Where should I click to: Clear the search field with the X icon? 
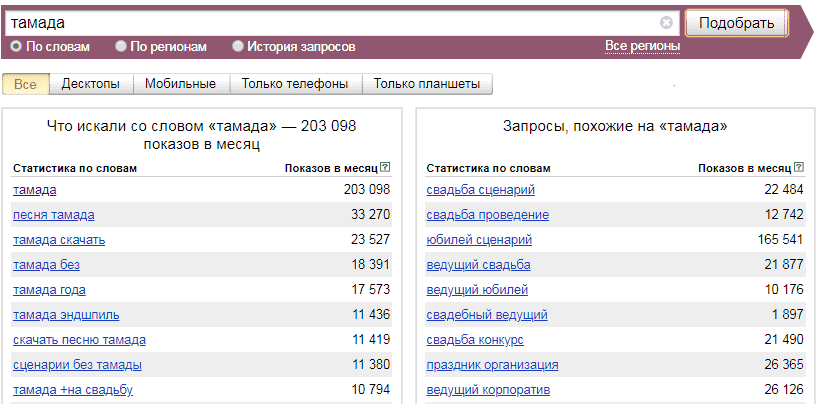point(667,22)
